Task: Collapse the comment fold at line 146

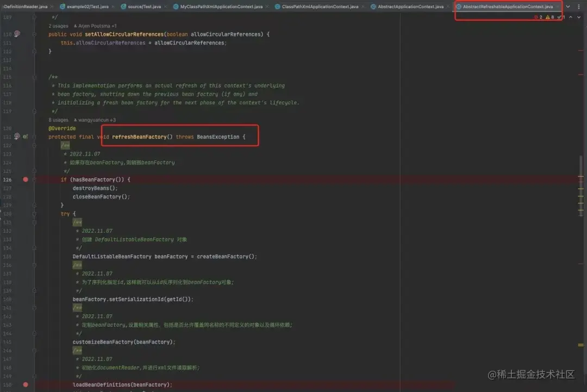Action: pos(34,351)
